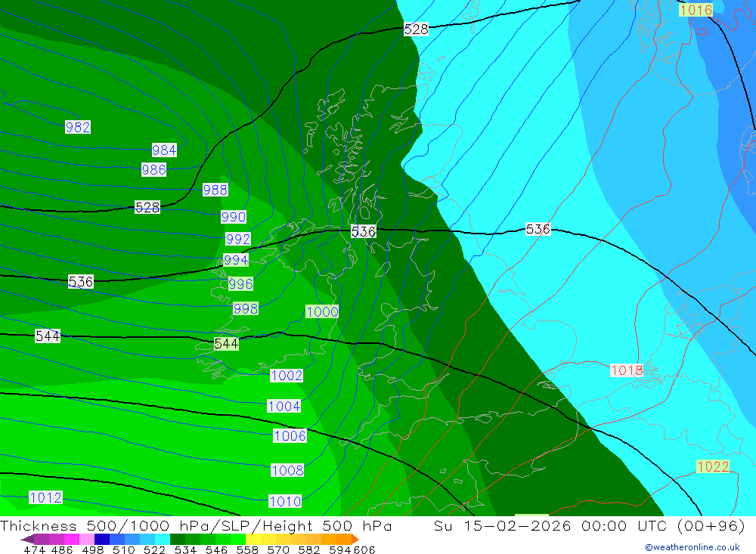Select the 1004 pressure label

[284, 407]
